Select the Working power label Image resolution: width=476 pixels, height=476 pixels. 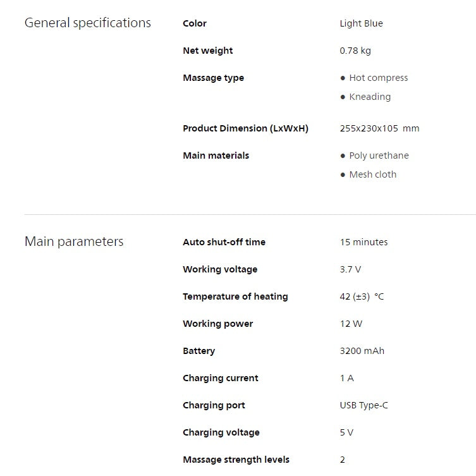[x=217, y=324]
